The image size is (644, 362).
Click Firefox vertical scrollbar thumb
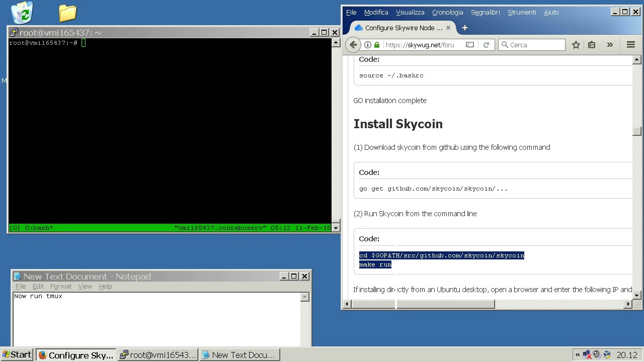(x=637, y=131)
